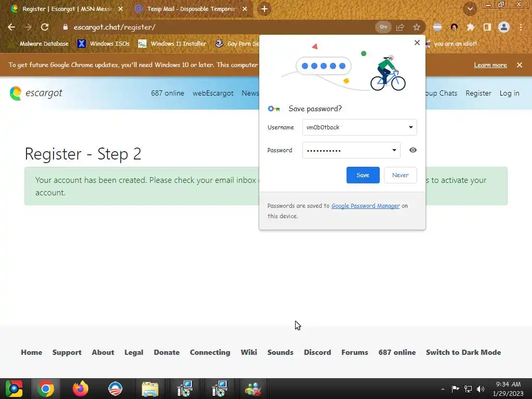532x399 pixels.
Task: Open Chrome from the taskbar
Action: (x=46, y=389)
